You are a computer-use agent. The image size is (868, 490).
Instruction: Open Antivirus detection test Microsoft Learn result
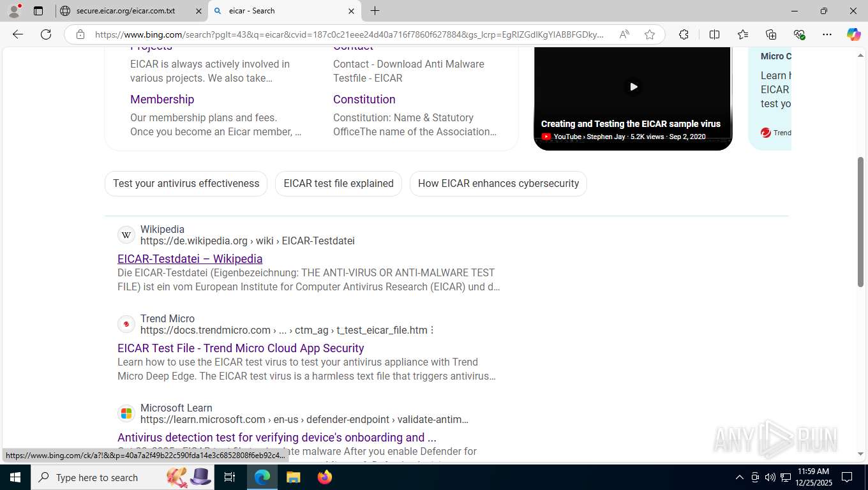277,438
